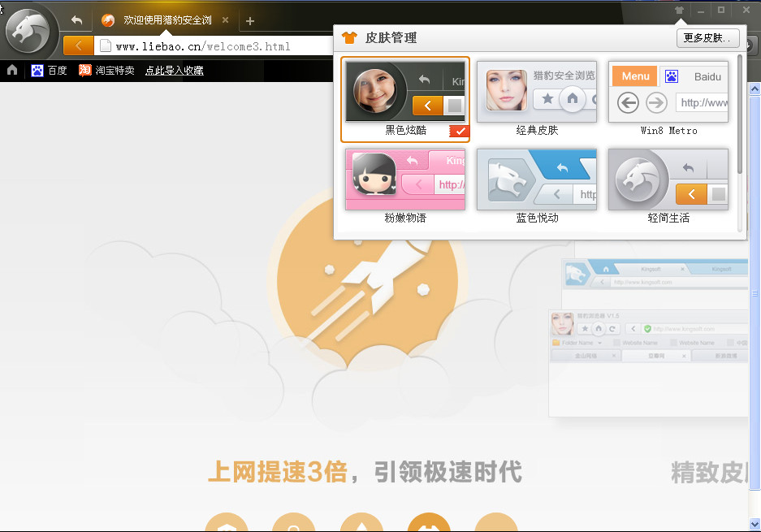Click the page scrollbar down arrow
The height and width of the screenshot is (532, 761).
[x=755, y=524]
